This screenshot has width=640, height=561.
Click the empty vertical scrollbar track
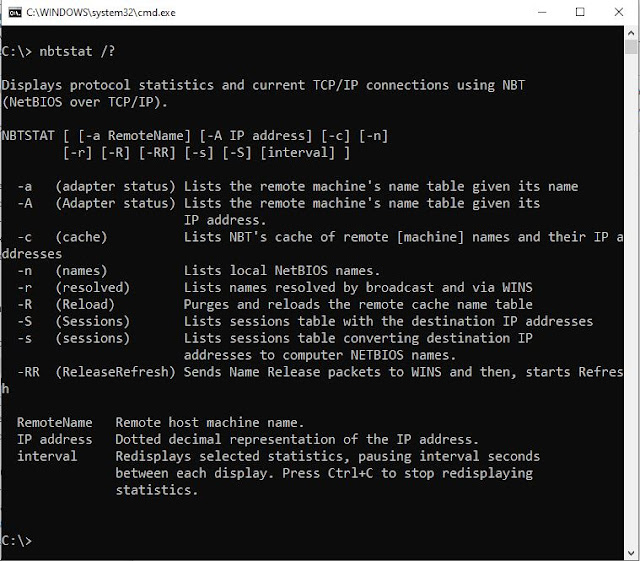[631, 300]
